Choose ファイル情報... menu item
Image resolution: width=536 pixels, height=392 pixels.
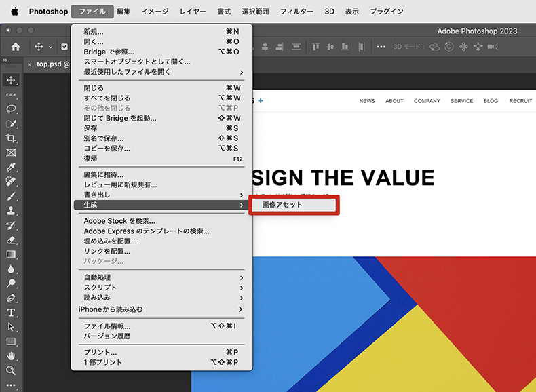[161, 326]
